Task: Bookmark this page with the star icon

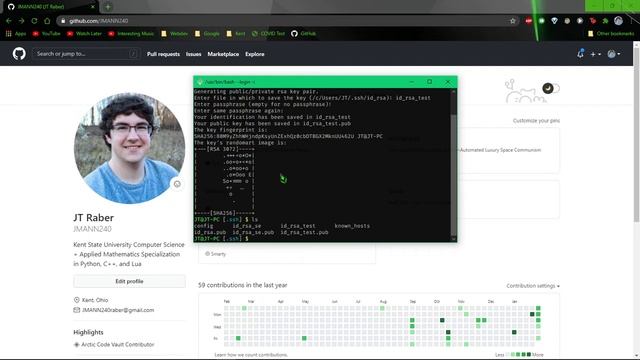Action: click(513, 21)
